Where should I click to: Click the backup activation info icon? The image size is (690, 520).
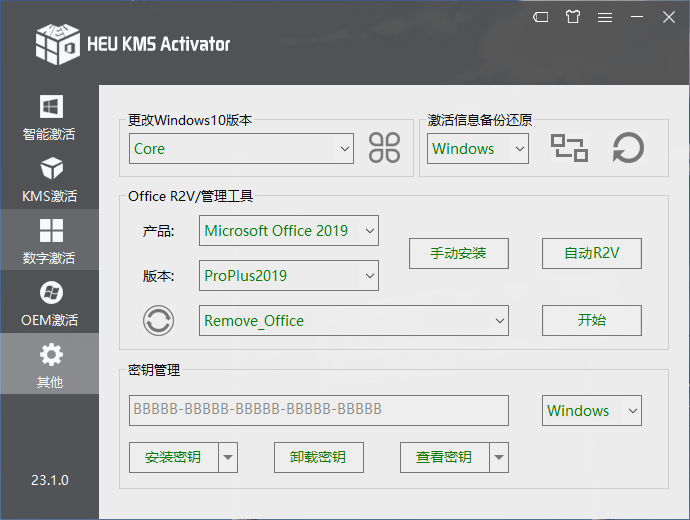(570, 148)
